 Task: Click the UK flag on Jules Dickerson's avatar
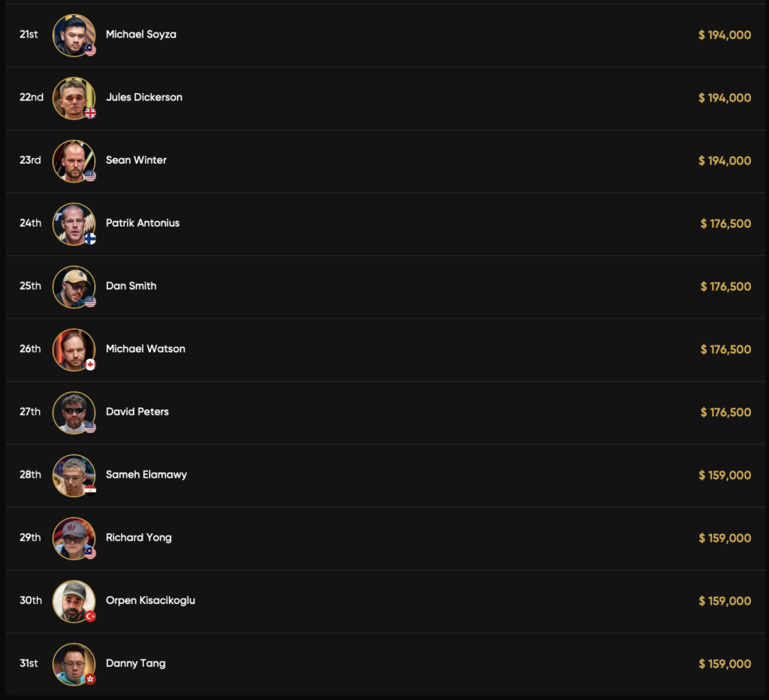tap(90, 113)
